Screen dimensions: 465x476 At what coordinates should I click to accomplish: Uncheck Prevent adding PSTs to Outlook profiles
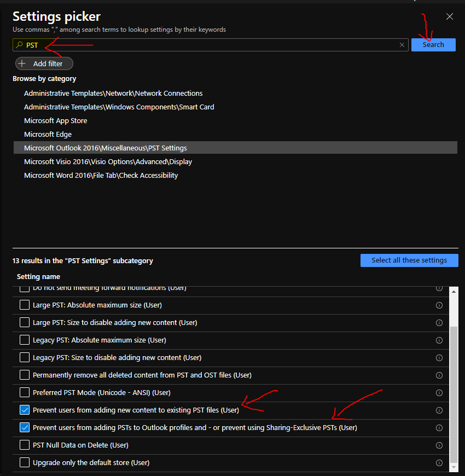25,427
